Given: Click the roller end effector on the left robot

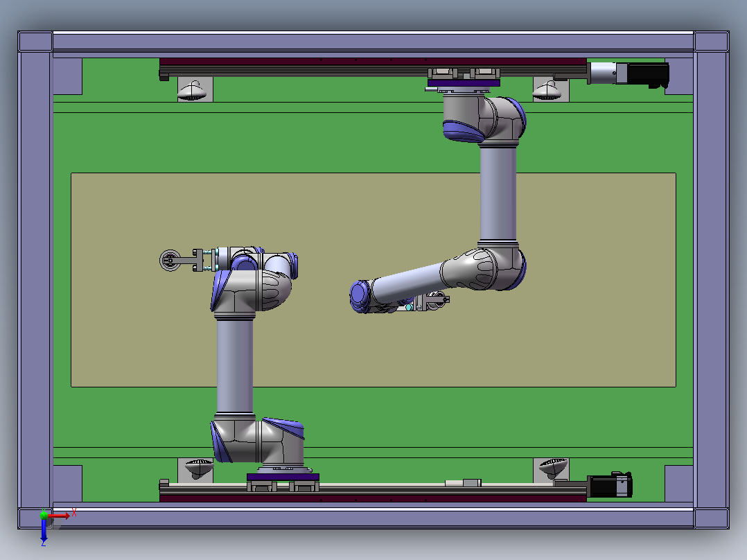Looking at the screenshot, I should pos(170,260).
